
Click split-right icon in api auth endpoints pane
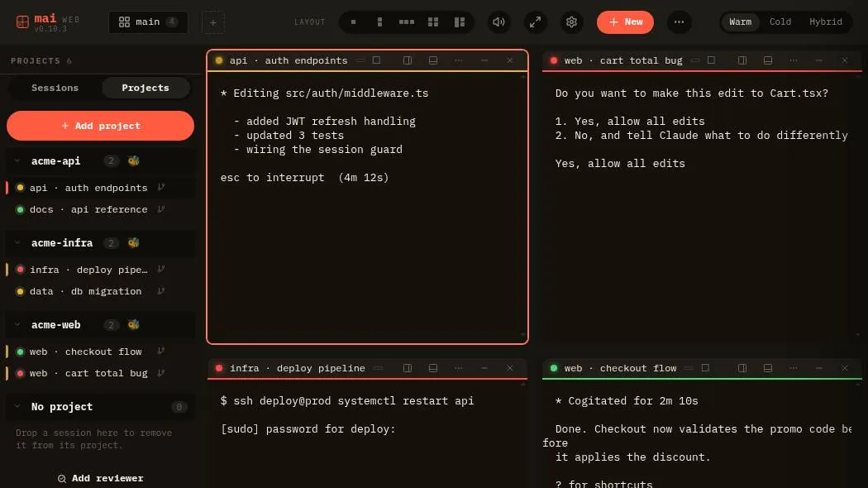pos(408,60)
